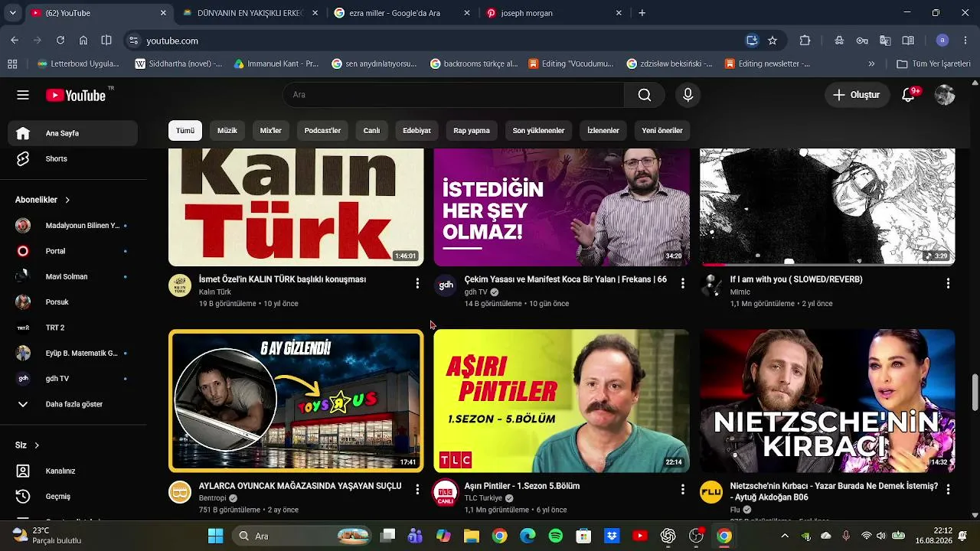Open the gdh TV channel avatar beside Çekim Yasası
Screen dimensions: 980x551
click(x=446, y=285)
